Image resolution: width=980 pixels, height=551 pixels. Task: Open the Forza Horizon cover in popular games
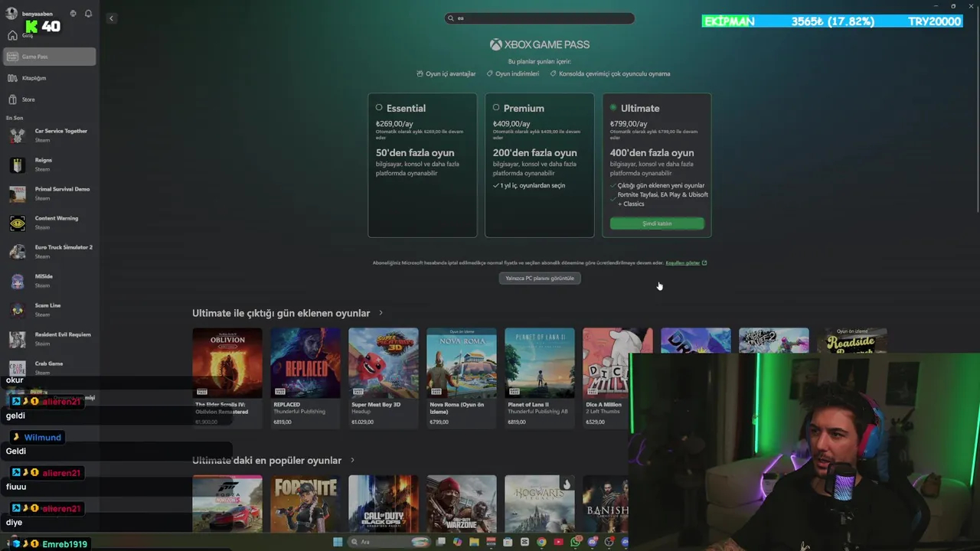227,504
